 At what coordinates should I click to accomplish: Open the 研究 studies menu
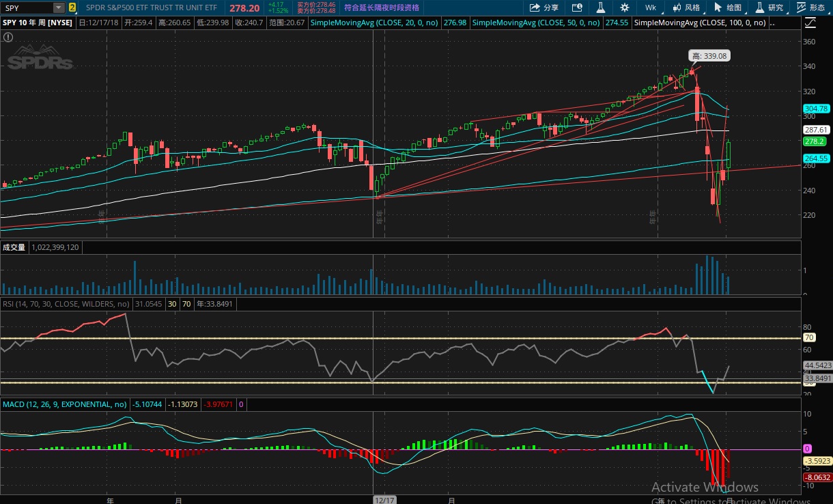click(x=769, y=8)
